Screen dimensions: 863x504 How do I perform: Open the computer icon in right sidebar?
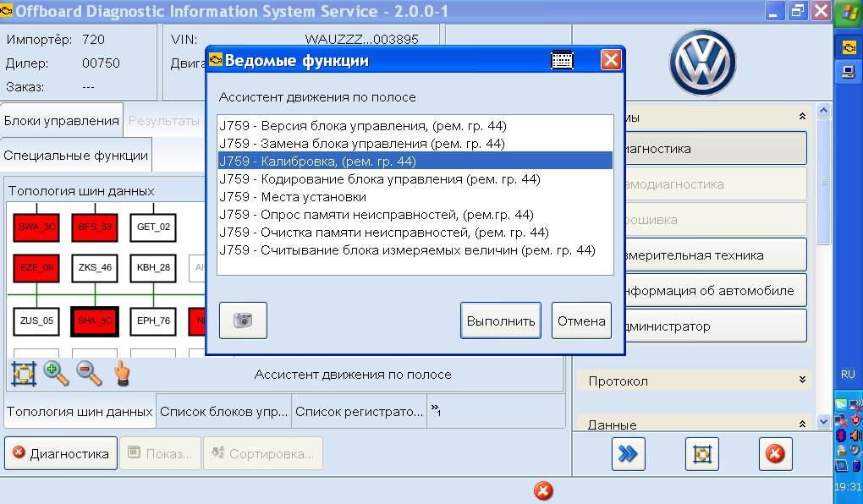[x=849, y=72]
